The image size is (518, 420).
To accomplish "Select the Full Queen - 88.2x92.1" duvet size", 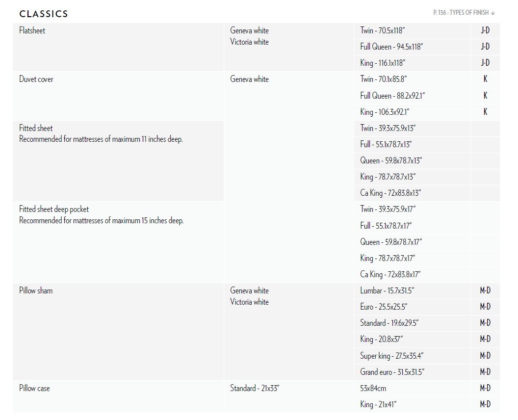I will (x=392, y=96).
